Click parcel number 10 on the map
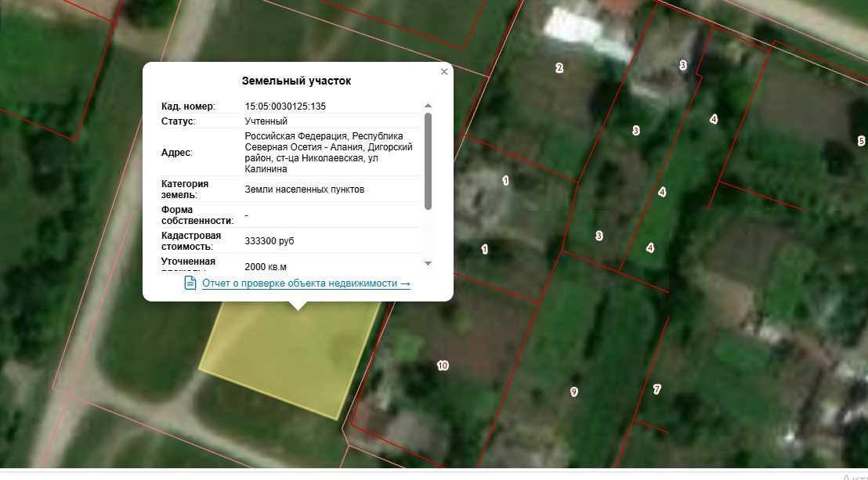 443,366
